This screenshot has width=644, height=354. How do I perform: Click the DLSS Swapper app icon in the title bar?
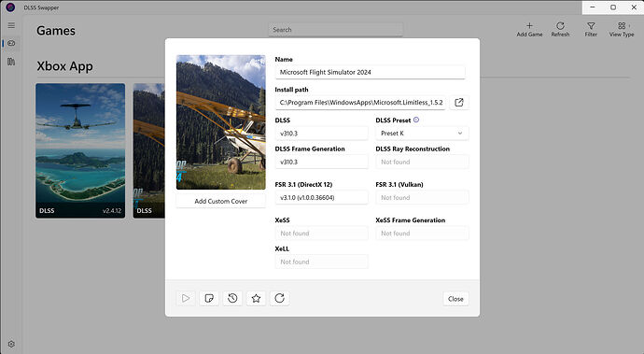(x=10, y=7)
